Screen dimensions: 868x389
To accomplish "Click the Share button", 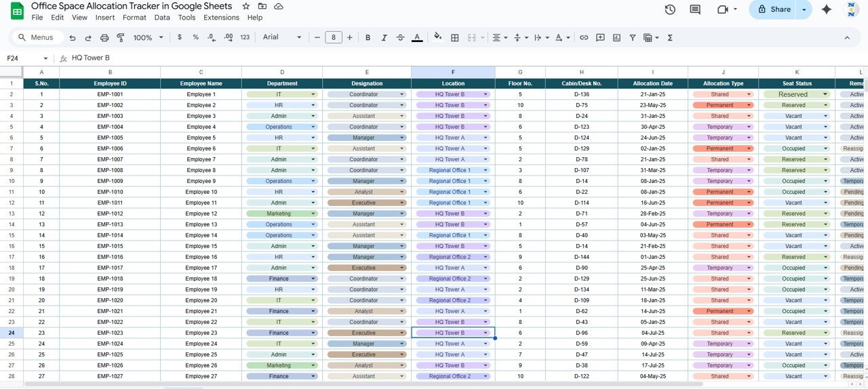I will point(774,9).
